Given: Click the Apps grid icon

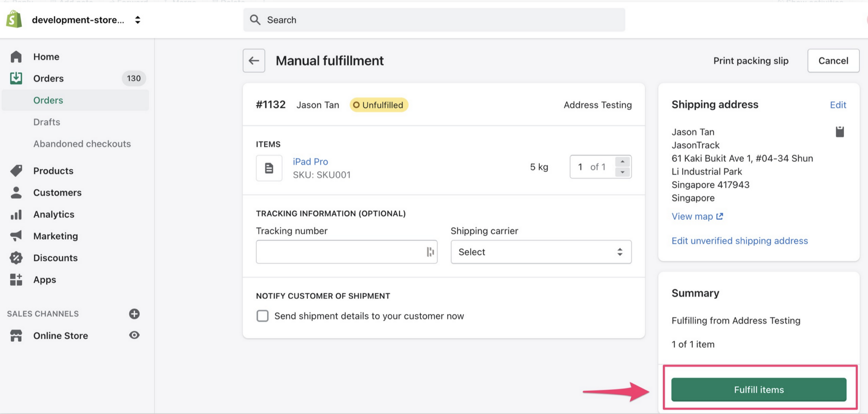Looking at the screenshot, I should click(16, 280).
